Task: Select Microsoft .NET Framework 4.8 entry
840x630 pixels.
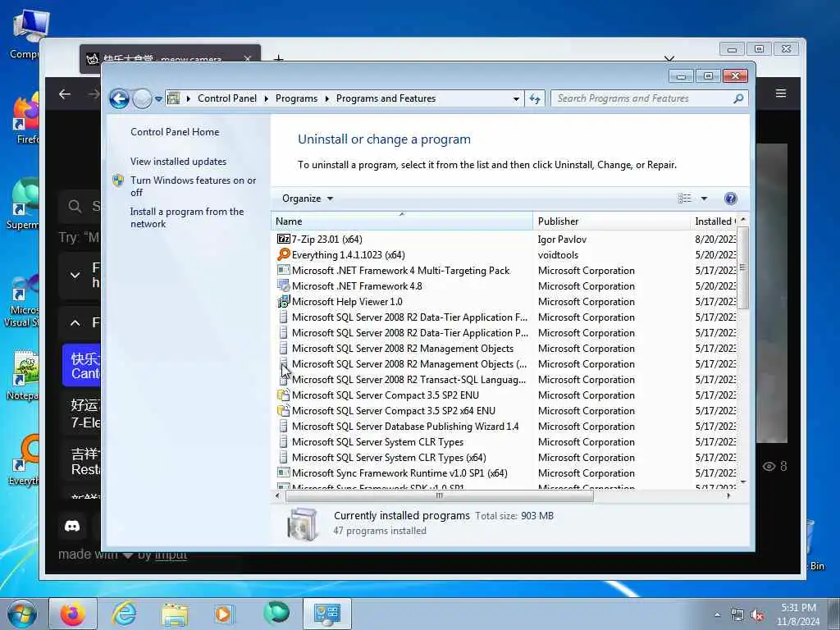Action: point(357,286)
